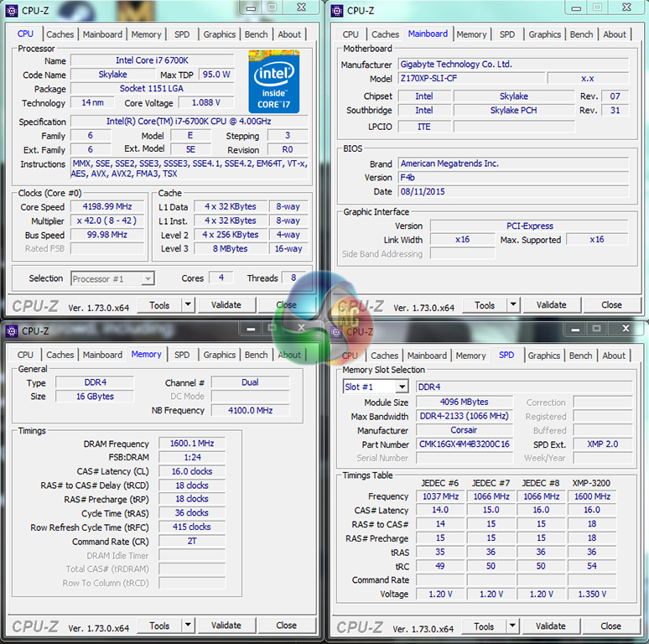Click the Intel Core i7 logo badge

[273, 82]
